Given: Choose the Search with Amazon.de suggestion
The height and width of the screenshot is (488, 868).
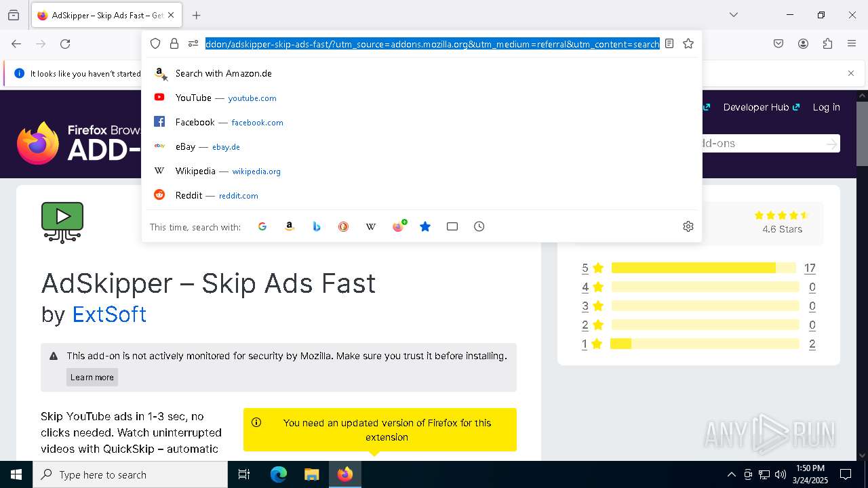Looking at the screenshot, I should [x=422, y=73].
